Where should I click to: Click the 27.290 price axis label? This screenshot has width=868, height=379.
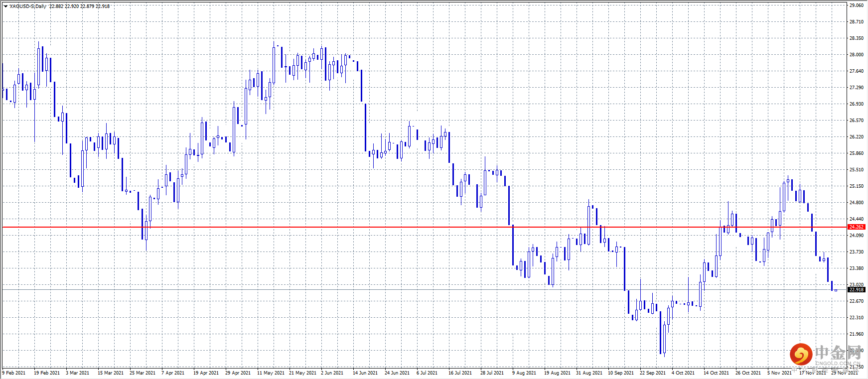(x=857, y=88)
